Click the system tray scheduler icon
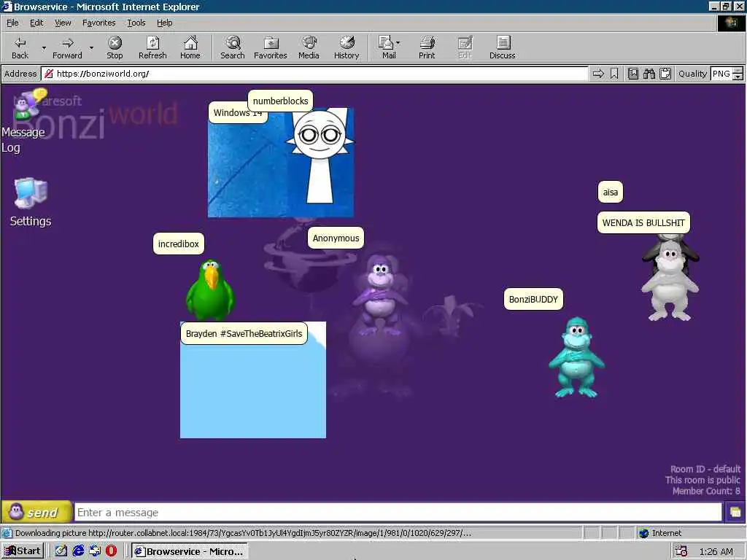Screen dimensions: 747x560 [x=681, y=551]
